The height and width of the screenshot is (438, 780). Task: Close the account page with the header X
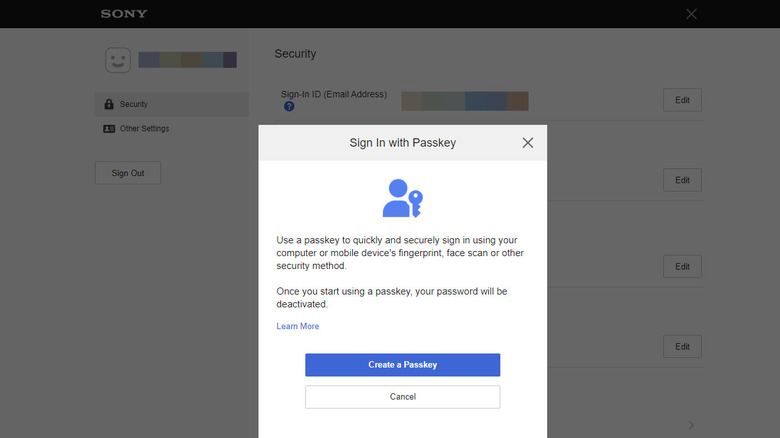coord(691,14)
